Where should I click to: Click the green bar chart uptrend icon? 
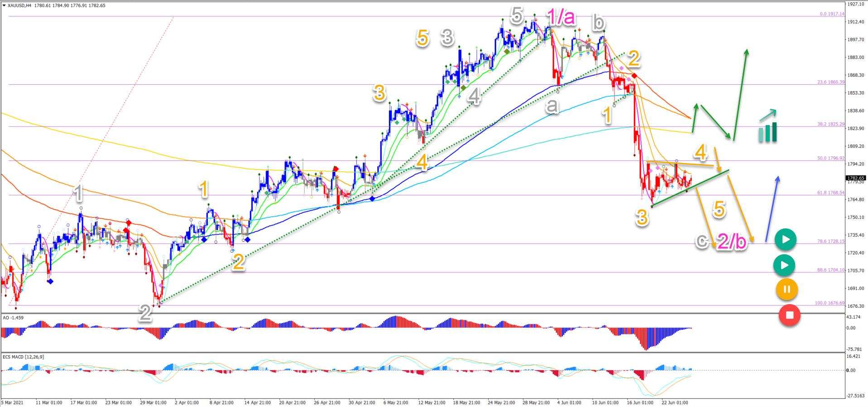(x=768, y=126)
